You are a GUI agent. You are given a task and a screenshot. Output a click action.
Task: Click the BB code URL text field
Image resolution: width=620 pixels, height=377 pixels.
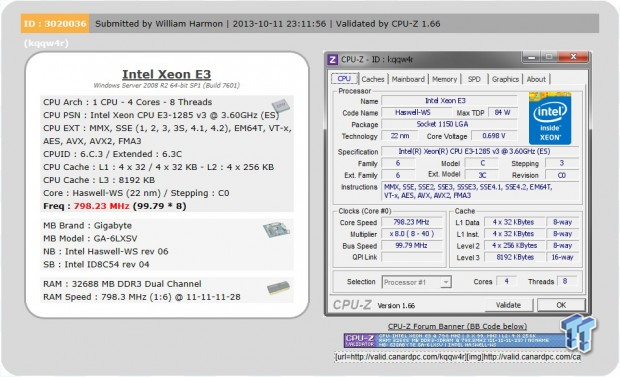(x=458, y=357)
